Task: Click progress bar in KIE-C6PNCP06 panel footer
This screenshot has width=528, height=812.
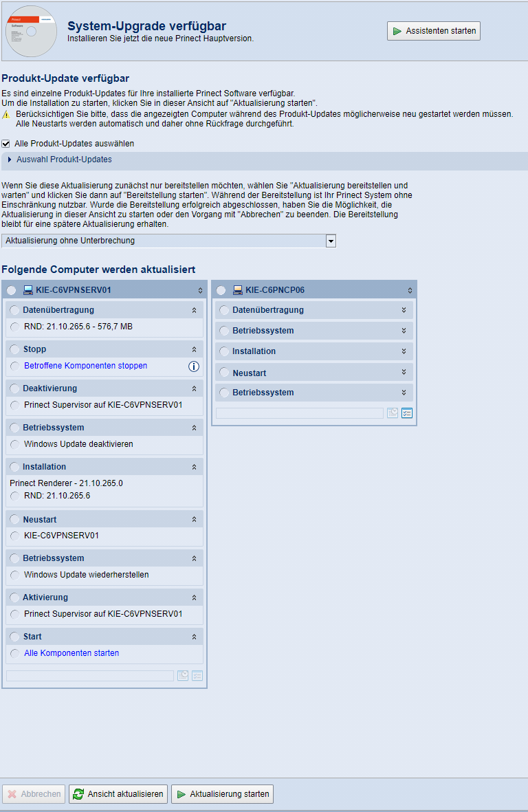Action: (x=300, y=413)
